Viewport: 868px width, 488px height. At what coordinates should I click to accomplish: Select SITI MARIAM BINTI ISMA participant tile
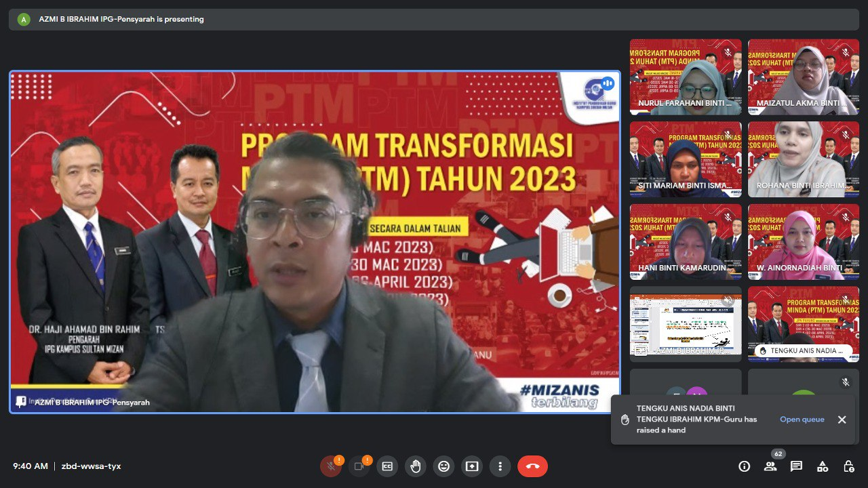[x=686, y=159]
